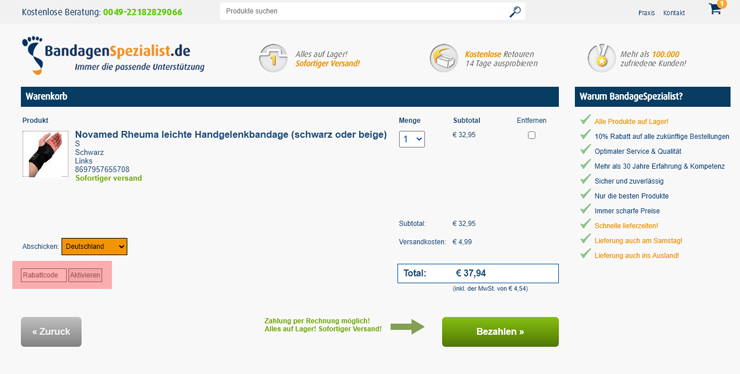Click 'Alles auf Lager! Sofortiger Versand!' header text
740x374 pixels.
pos(328,59)
